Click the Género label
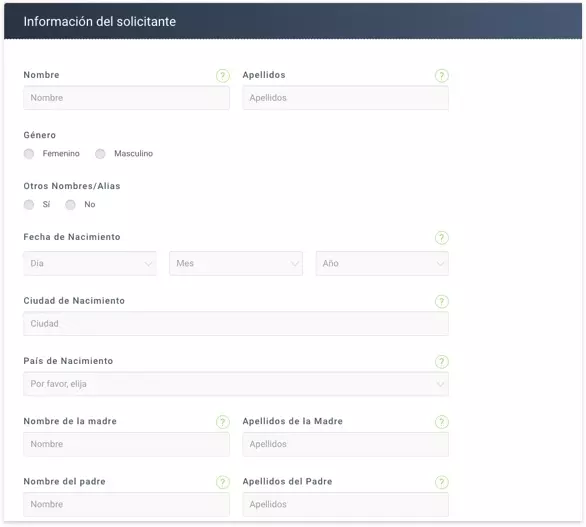586x527 pixels. tap(40, 135)
